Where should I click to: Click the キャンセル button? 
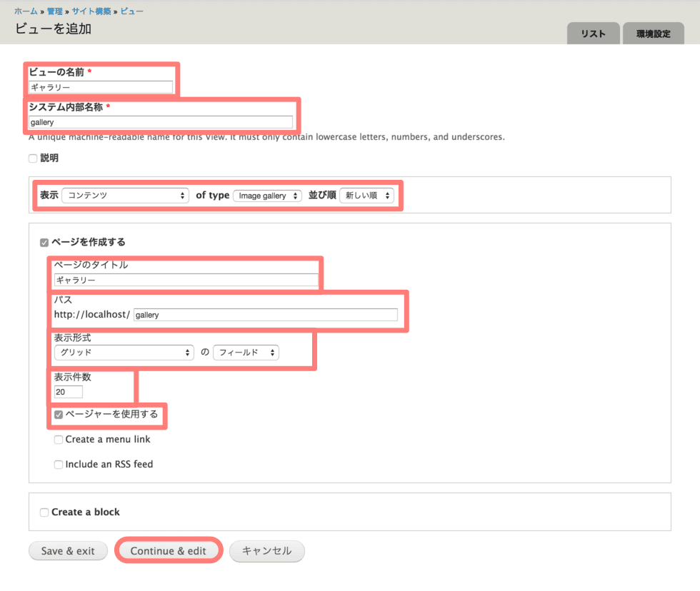point(267,551)
